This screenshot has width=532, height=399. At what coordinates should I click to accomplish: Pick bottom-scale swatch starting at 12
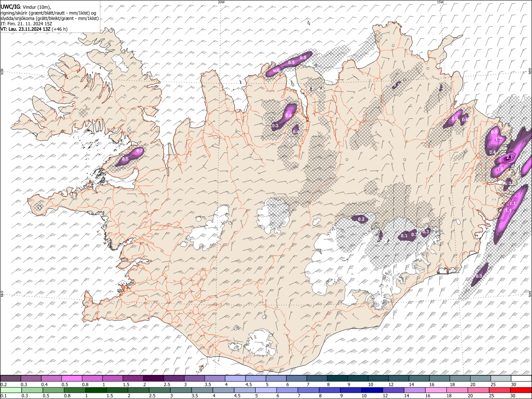[393, 390]
